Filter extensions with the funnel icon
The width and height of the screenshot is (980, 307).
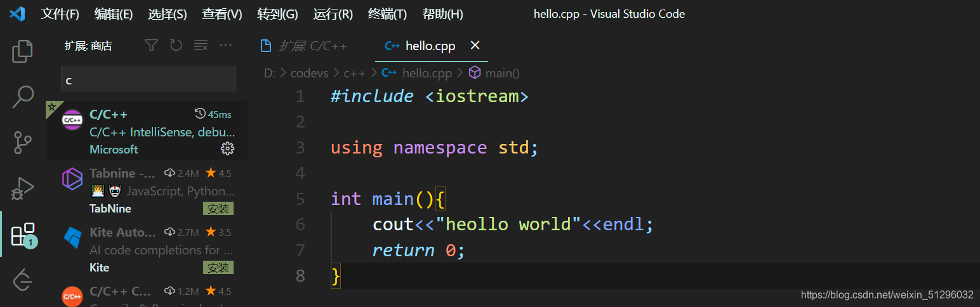pos(151,45)
